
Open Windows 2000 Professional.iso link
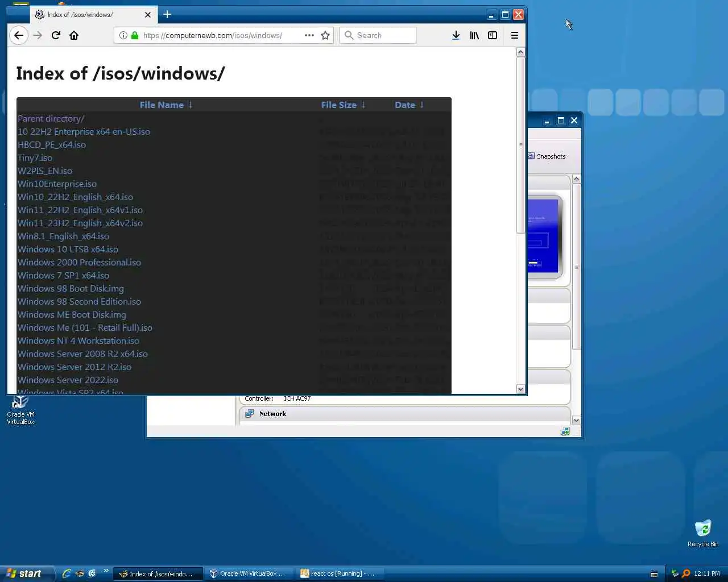coord(79,262)
